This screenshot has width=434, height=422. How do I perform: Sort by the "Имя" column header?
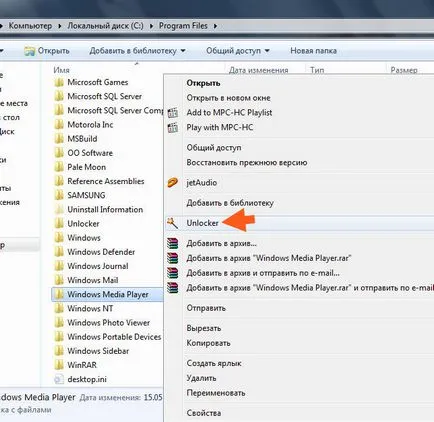61,70
